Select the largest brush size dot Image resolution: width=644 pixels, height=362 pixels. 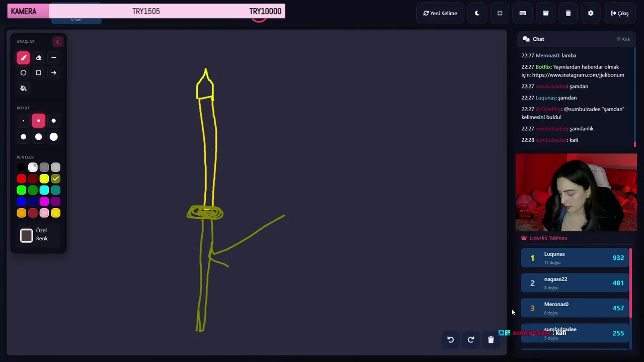(53, 137)
